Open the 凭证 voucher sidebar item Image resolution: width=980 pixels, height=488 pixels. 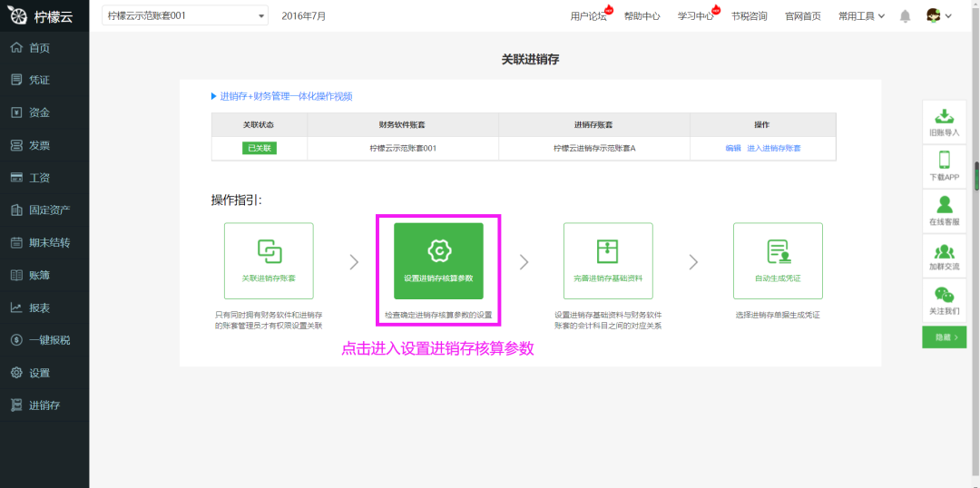tap(44, 80)
